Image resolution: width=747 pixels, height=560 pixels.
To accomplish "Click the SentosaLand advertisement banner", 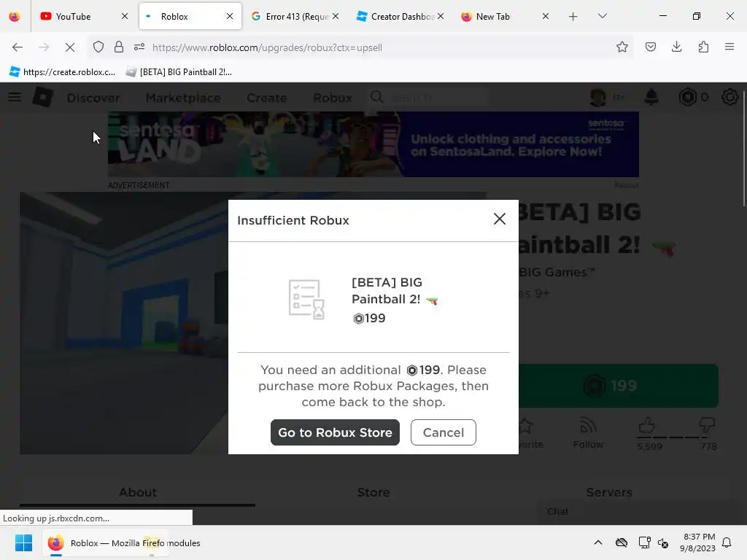I will 373,144.
